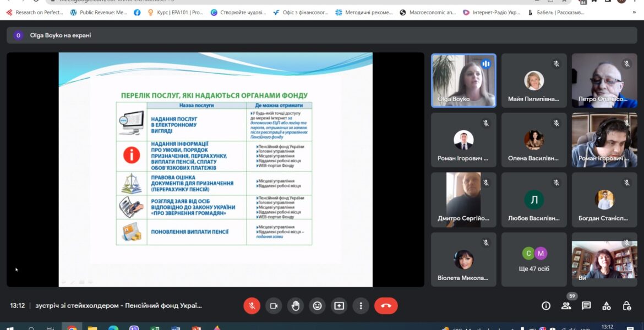The image size is (644, 330).
Task: Open the emoji reactions picker
Action: pyautogui.click(x=317, y=306)
